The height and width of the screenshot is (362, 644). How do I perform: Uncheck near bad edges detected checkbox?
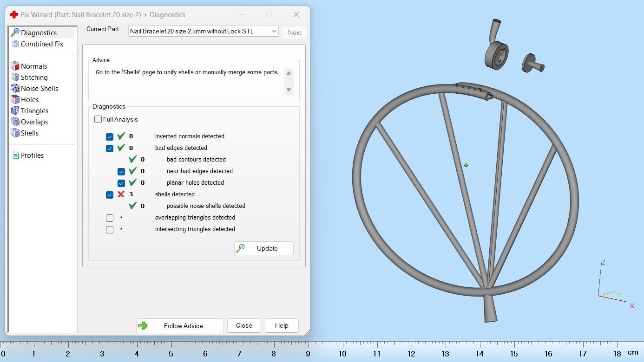click(x=121, y=171)
